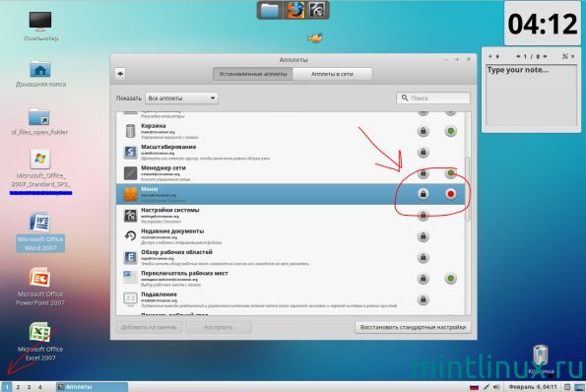Select sf_files_open_folder desktop shortcut
This screenshot has width=586, height=392.
39,122
